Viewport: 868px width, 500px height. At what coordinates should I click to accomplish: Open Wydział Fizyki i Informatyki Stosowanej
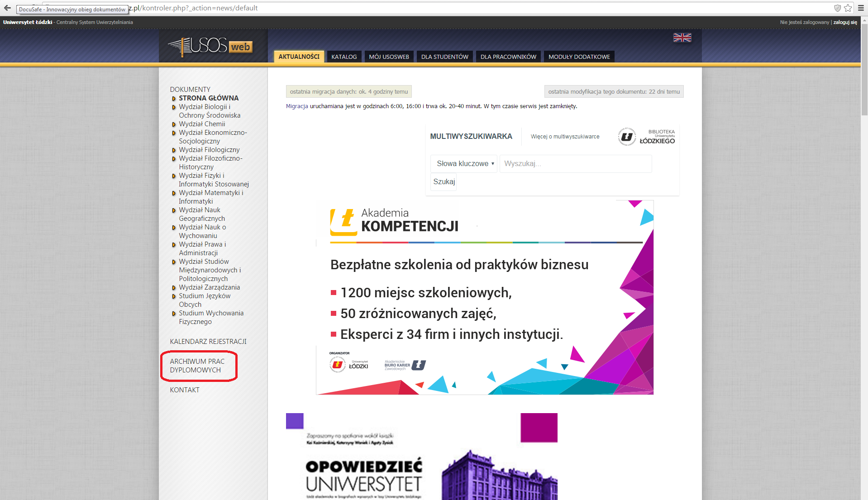tap(214, 180)
